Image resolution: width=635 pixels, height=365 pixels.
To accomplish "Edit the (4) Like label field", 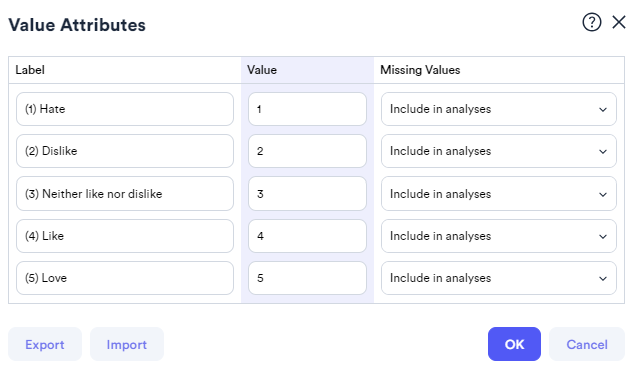I will pyautogui.click(x=125, y=236).
